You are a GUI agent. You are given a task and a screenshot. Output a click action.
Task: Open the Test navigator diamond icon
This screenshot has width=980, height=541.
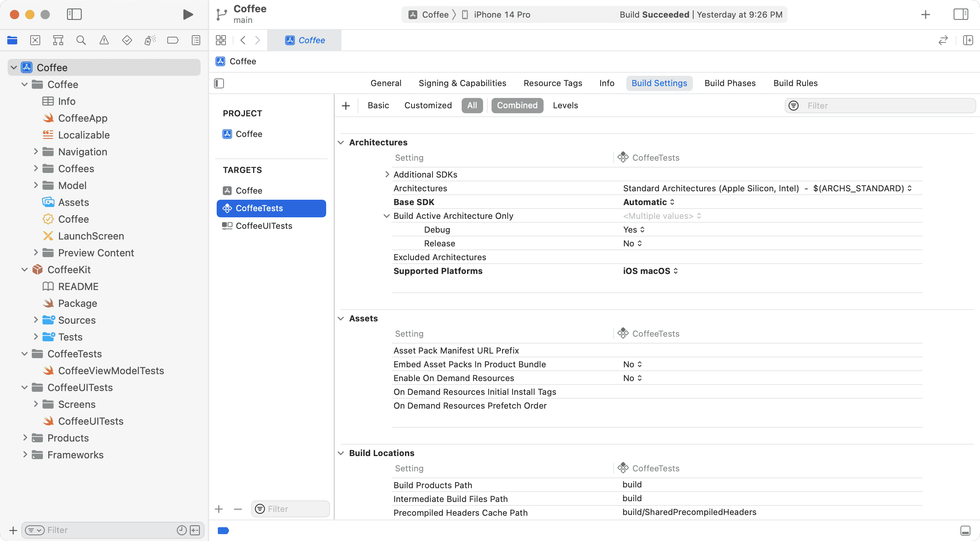(127, 40)
